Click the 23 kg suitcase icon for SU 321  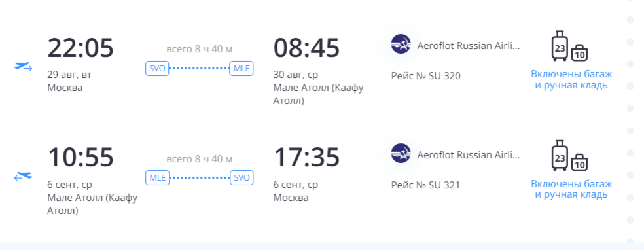[x=560, y=155]
